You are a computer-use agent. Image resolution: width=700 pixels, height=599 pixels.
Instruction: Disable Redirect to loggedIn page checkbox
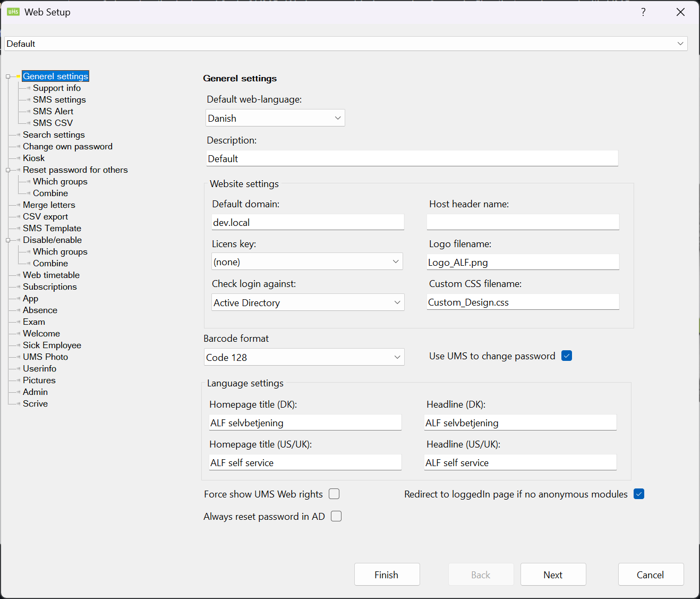pos(639,494)
